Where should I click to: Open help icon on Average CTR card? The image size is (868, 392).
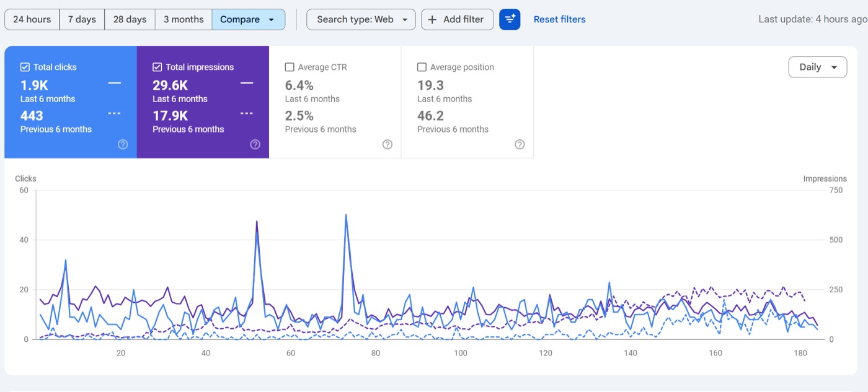pyautogui.click(x=387, y=144)
